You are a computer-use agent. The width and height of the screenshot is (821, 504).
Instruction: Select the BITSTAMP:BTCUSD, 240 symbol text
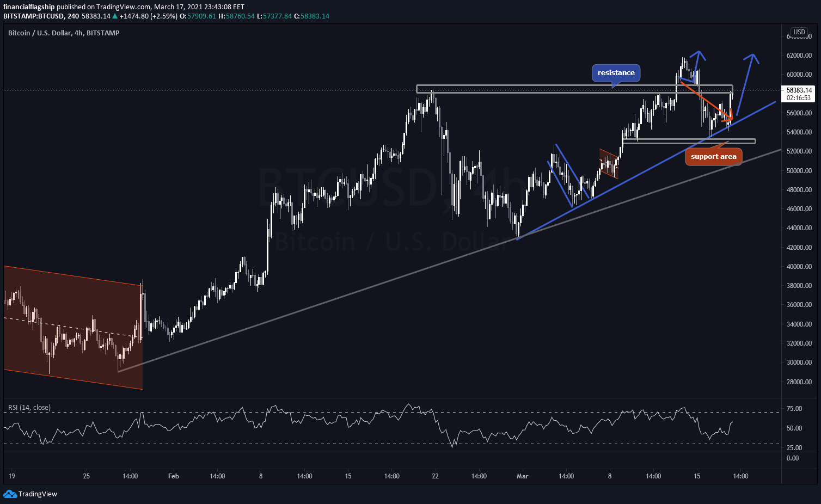coord(41,16)
